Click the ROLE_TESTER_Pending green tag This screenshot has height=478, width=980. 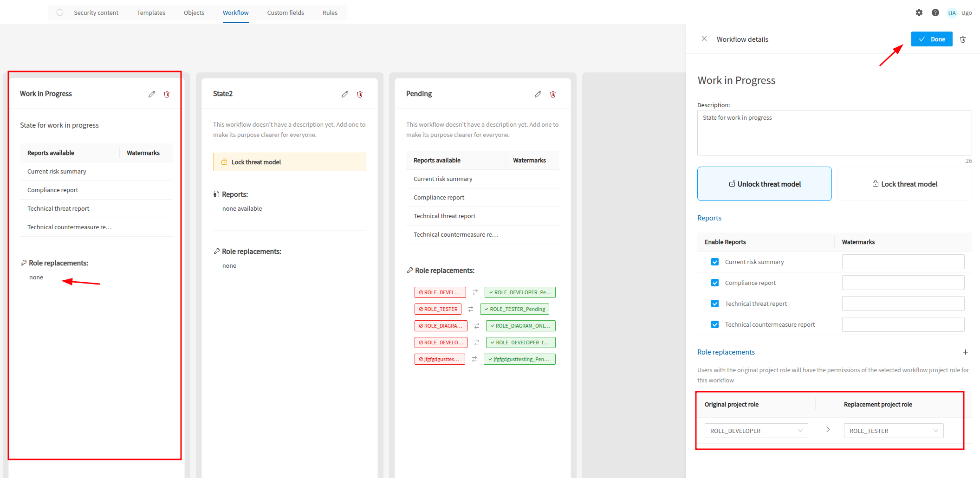[x=514, y=309]
